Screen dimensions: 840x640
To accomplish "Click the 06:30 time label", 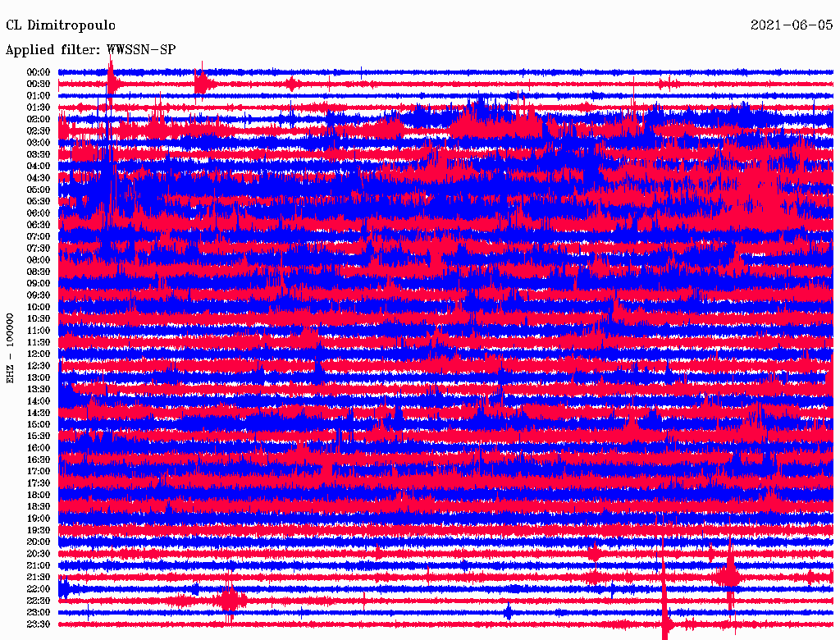I will click(39, 225).
